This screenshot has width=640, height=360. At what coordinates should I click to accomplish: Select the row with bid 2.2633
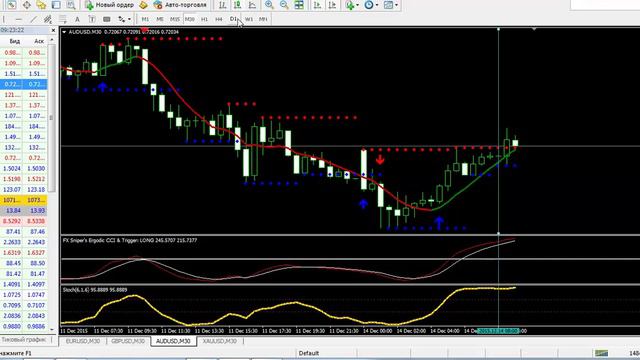tap(24, 242)
